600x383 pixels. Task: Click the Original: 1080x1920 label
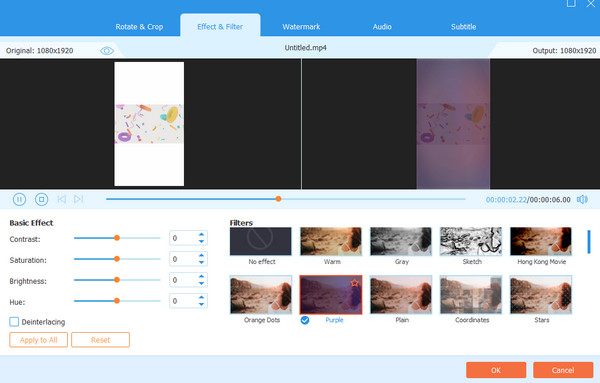[x=39, y=51]
